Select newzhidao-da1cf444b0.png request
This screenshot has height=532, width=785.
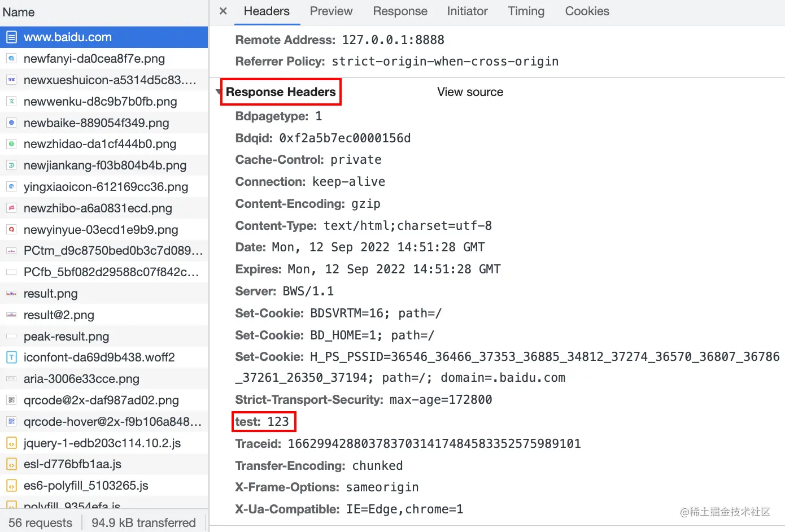tap(104, 144)
